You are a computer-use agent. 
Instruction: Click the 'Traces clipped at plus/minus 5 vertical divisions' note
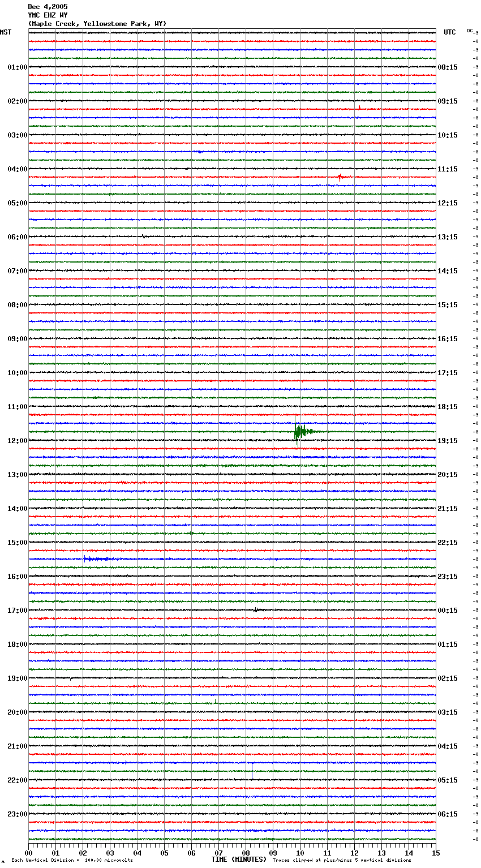pyautogui.click(x=342, y=861)
